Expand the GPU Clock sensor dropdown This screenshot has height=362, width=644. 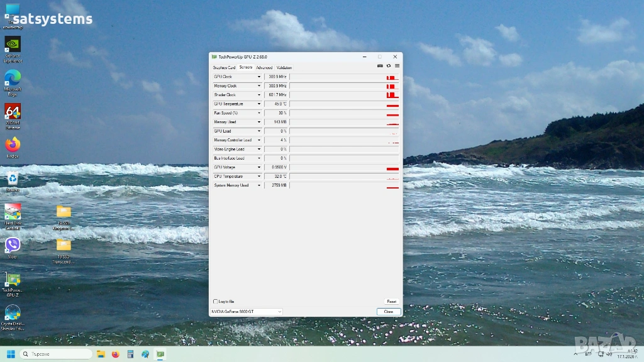point(258,77)
